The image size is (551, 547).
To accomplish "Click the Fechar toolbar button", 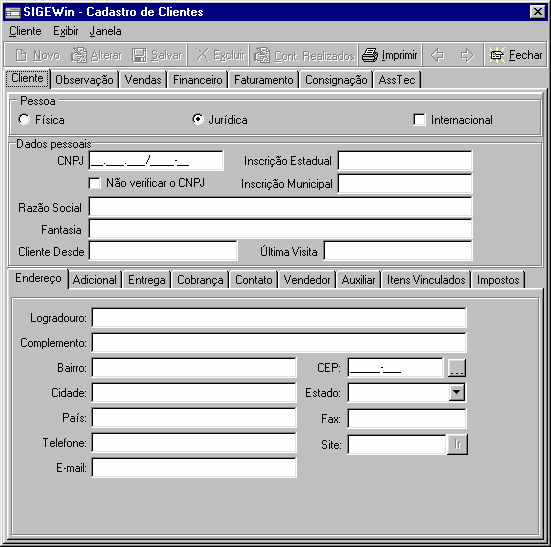I will coord(516,55).
